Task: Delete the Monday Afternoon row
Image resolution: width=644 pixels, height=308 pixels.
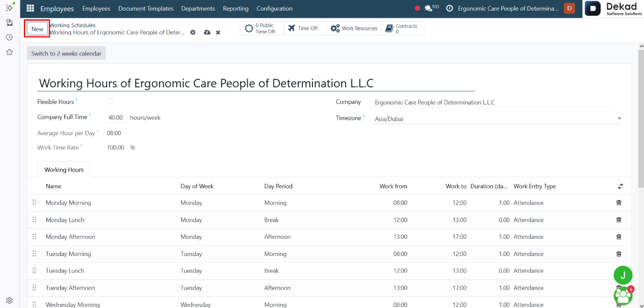Action: (619, 237)
